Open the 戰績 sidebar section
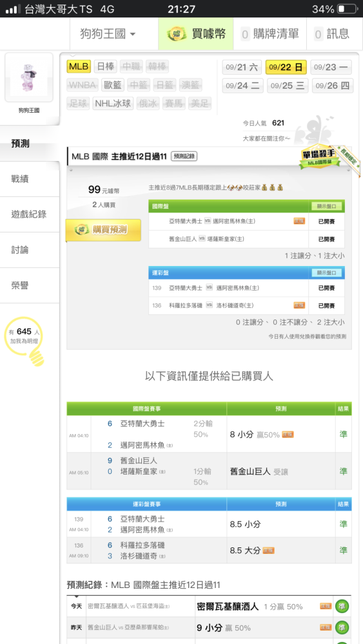Viewport: 363px width, 644px height. tap(30, 178)
